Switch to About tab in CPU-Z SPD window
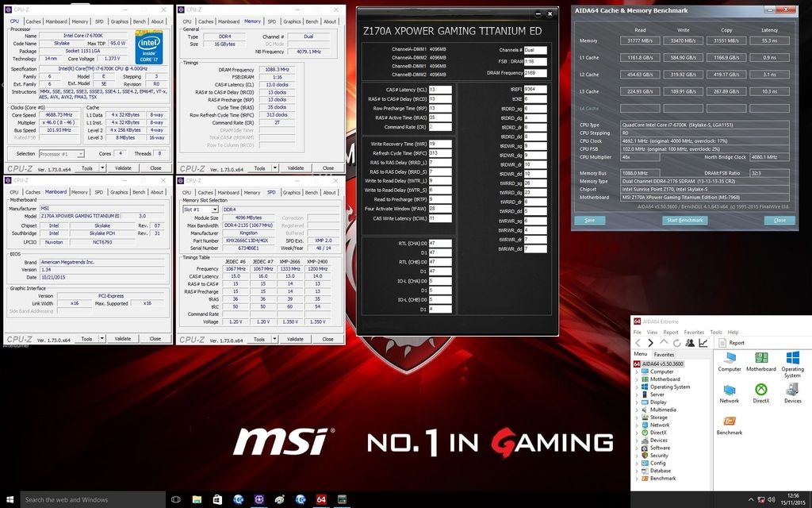This screenshot has width=812, height=508. click(x=329, y=193)
